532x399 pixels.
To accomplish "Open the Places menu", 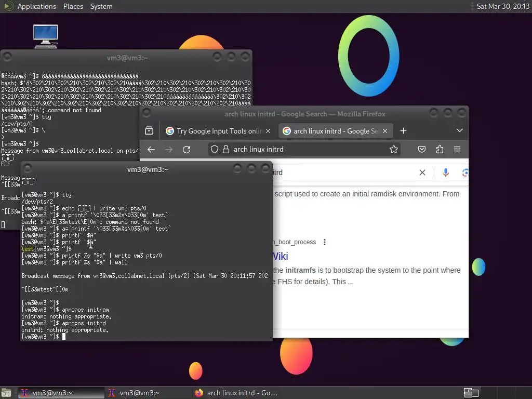I will (x=73, y=6).
